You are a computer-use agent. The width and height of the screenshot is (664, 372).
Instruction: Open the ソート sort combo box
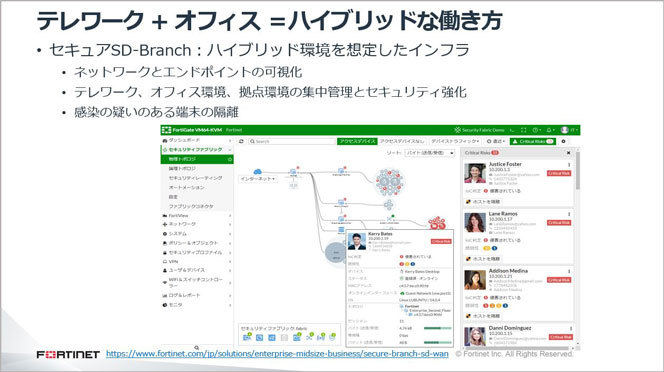click(x=430, y=153)
